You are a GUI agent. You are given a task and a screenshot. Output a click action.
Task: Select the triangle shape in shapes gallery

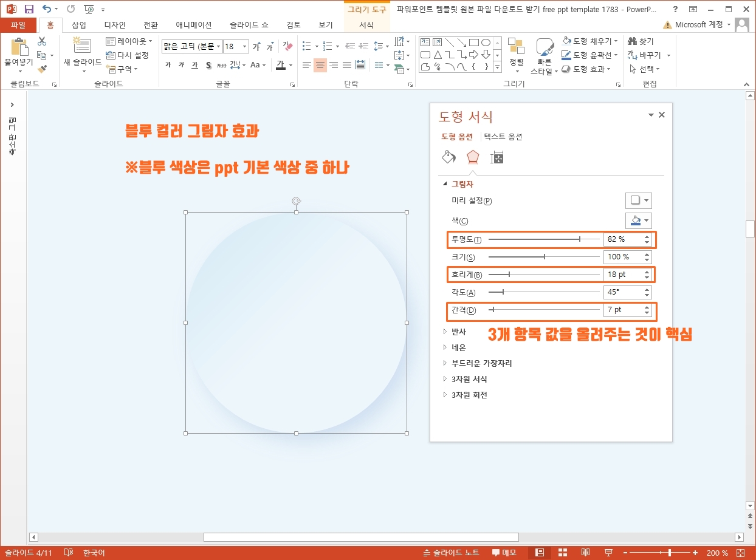point(437,55)
